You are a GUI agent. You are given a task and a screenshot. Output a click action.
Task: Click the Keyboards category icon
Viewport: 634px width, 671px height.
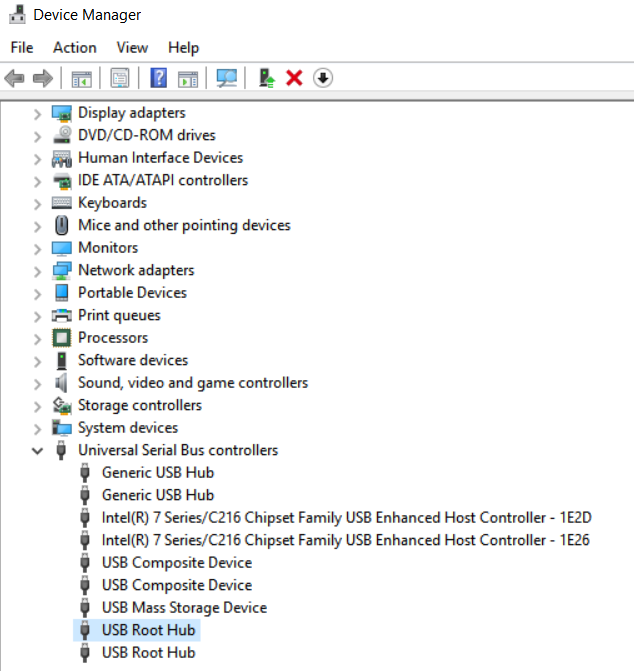(62, 202)
